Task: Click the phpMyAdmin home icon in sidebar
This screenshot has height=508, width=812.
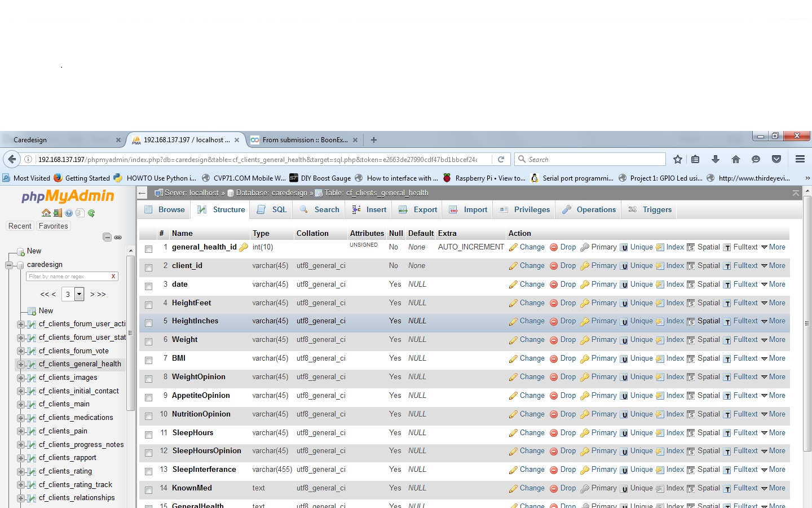Action: (x=46, y=213)
